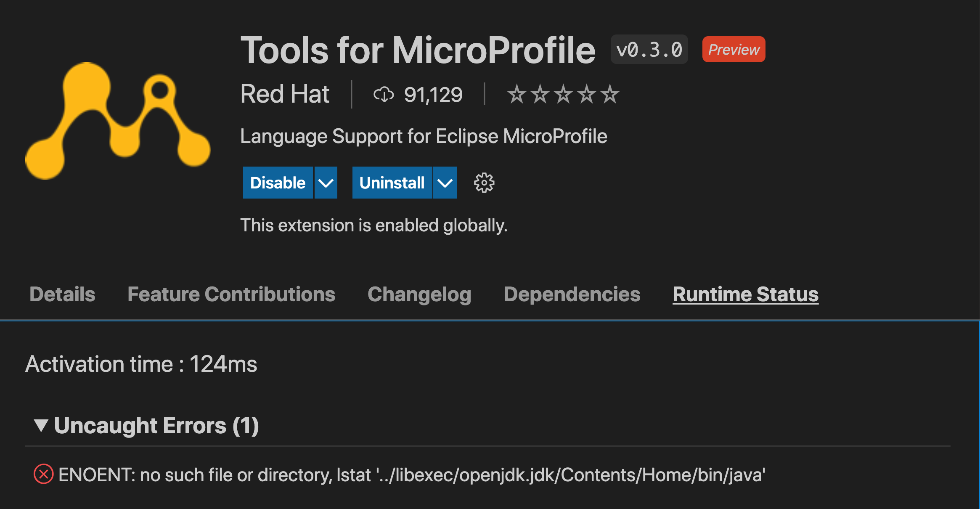Screen dimensions: 980x509
Task: Open the extension settings gear
Action: point(484,183)
